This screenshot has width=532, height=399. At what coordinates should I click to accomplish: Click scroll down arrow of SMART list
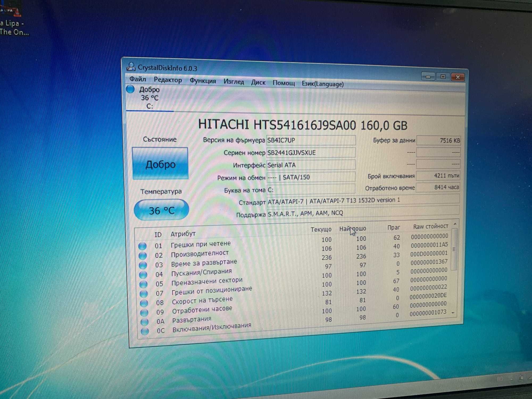tap(453, 313)
